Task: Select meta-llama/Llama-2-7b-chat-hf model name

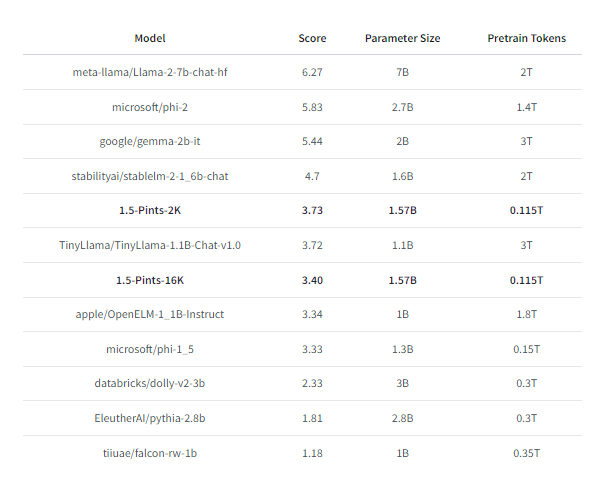Action: tap(150, 72)
